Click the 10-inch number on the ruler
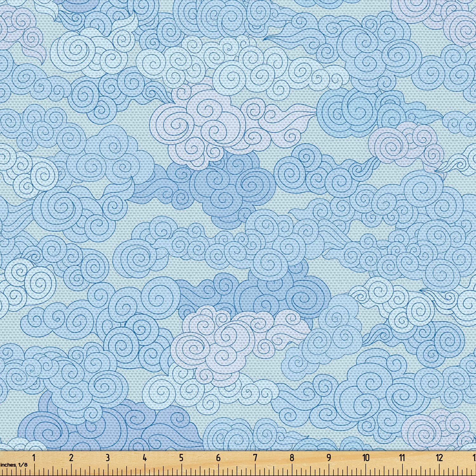476x476 pixels. (366, 457)
